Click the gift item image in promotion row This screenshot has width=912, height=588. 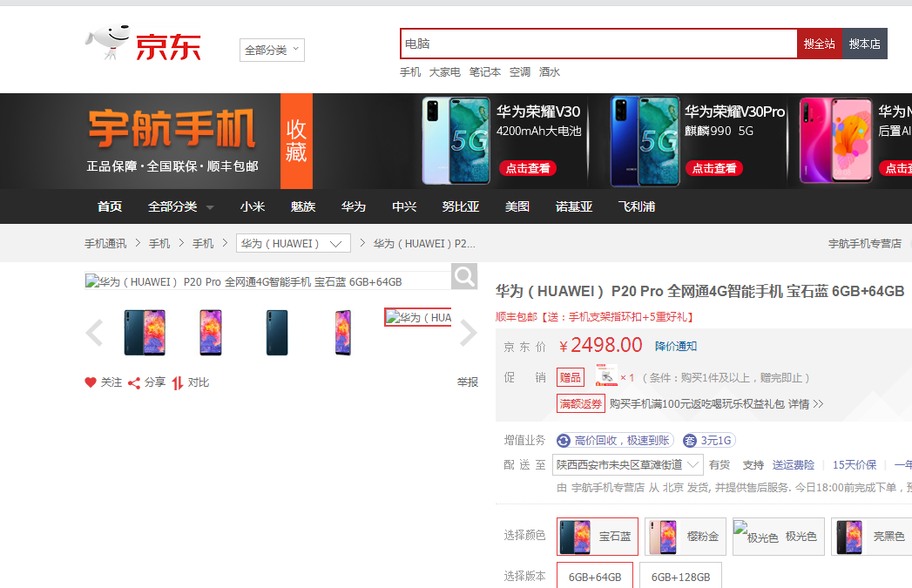606,375
